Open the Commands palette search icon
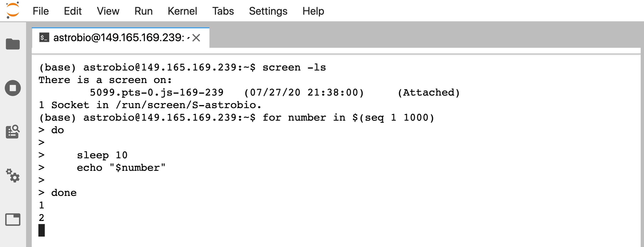The image size is (644, 247). click(13, 132)
